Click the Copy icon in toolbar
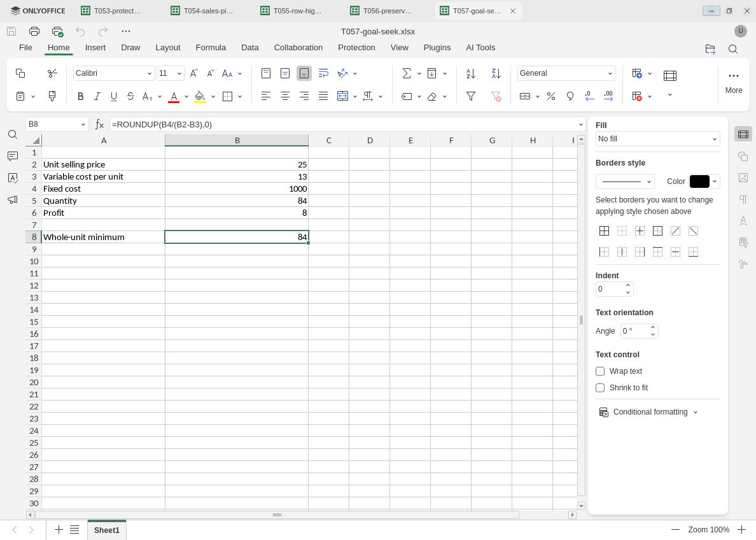756x540 pixels. point(20,73)
